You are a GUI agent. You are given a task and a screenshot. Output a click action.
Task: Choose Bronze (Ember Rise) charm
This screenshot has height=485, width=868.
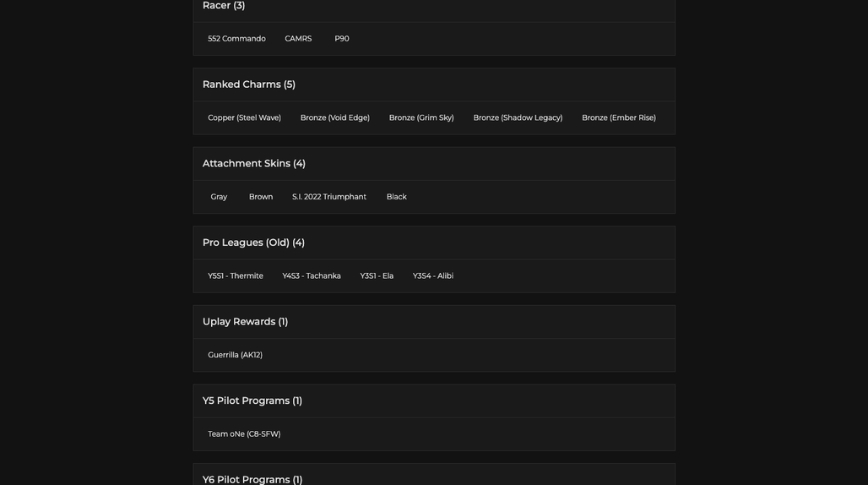(618, 118)
